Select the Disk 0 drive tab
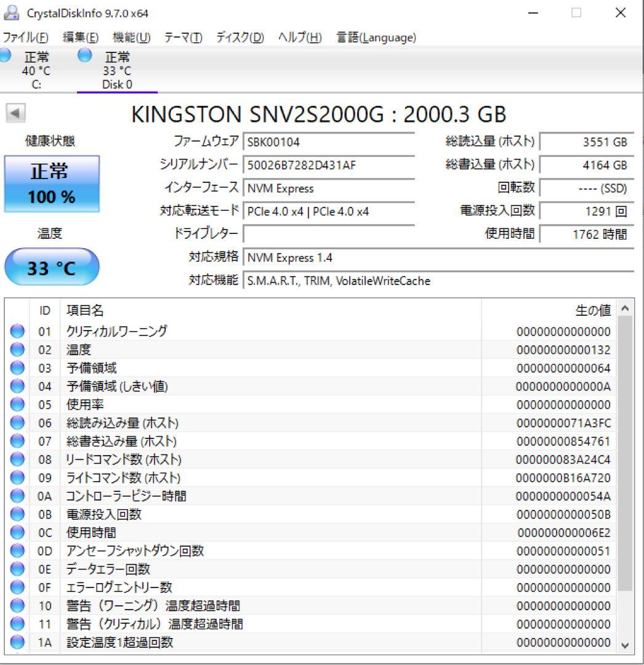644x665 pixels. (117, 70)
